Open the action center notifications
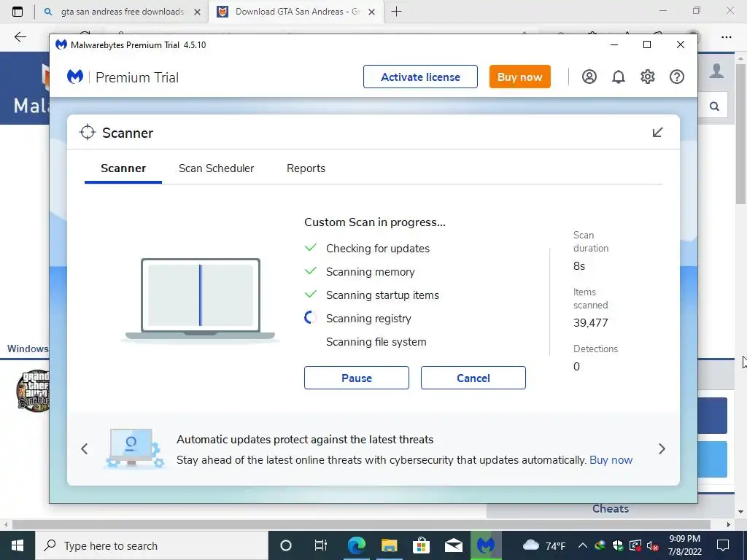 click(x=723, y=545)
